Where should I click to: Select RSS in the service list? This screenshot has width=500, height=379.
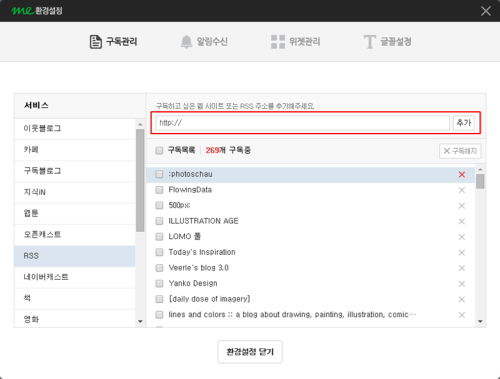coord(75,256)
